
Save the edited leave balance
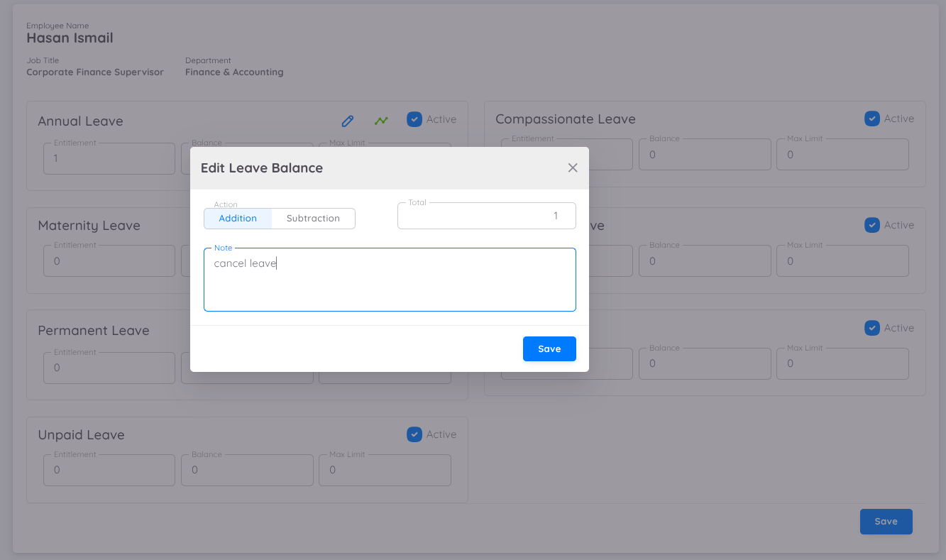[549, 348]
